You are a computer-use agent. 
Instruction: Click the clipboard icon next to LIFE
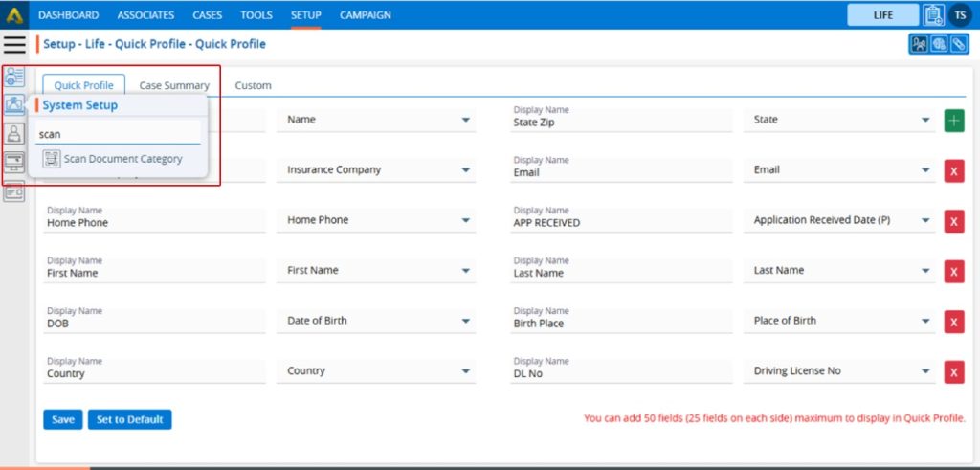933,14
